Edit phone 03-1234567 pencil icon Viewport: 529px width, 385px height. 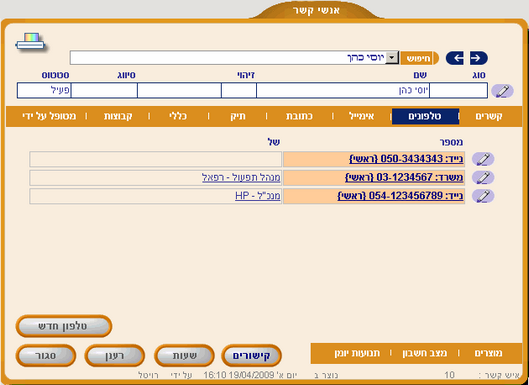[x=483, y=177]
